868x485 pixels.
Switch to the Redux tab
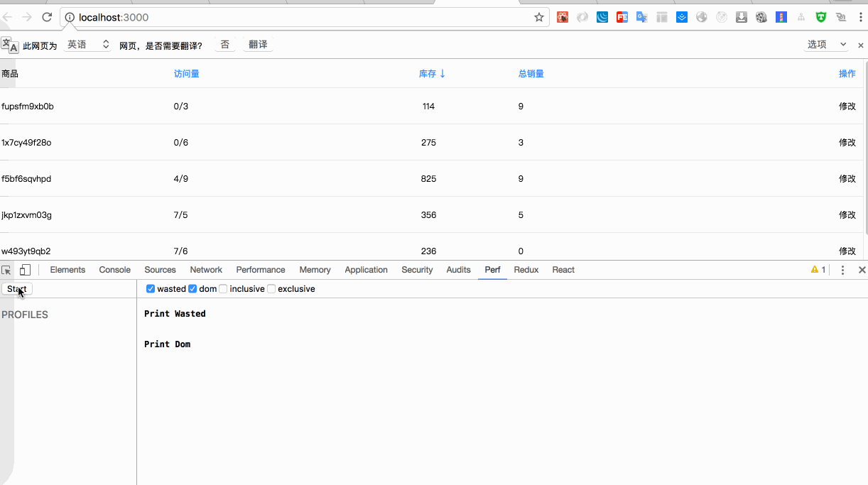526,270
